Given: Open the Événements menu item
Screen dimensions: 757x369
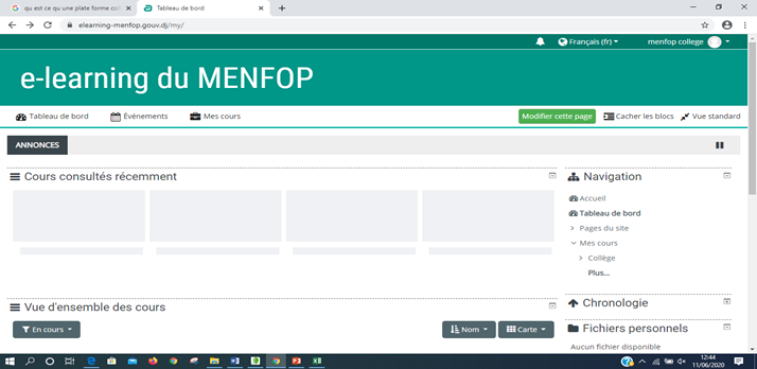Looking at the screenshot, I should click(139, 116).
